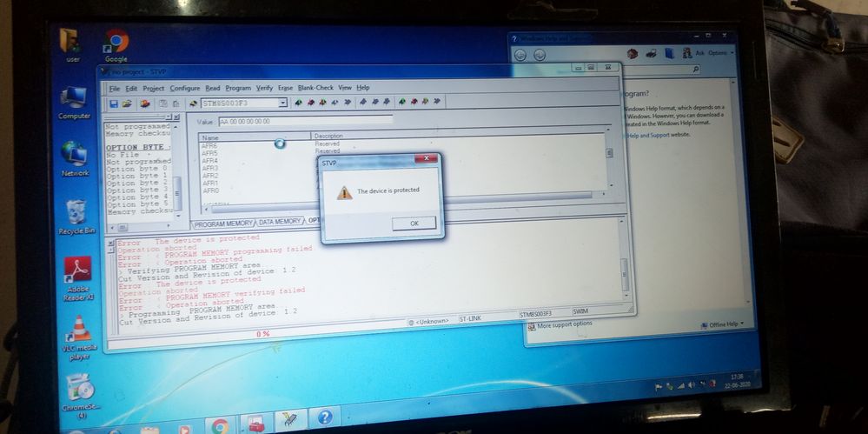Click the third icon of the middle three-icon group
Screen dimensions: 868x434
(x=387, y=102)
